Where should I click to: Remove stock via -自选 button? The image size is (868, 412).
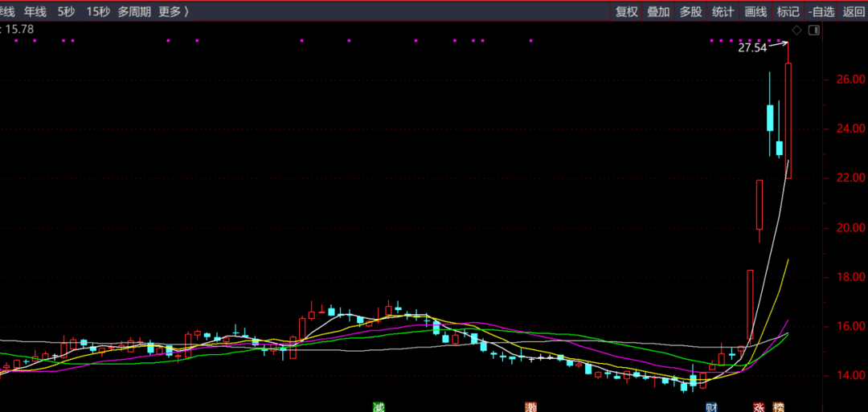(821, 11)
